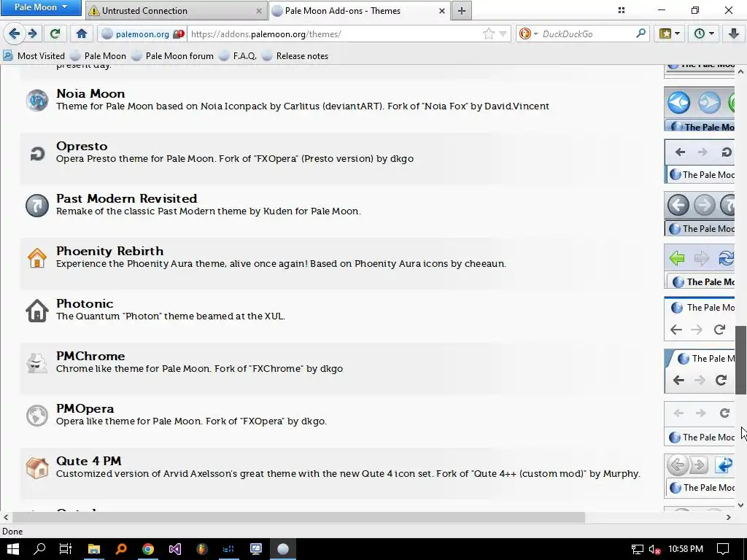
Task: Click the Photonic home icon
Action: click(x=36, y=311)
